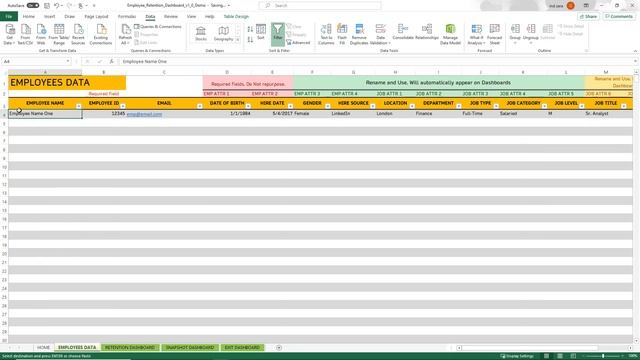Open HIRE SOURCE filter dropdown

373,106
